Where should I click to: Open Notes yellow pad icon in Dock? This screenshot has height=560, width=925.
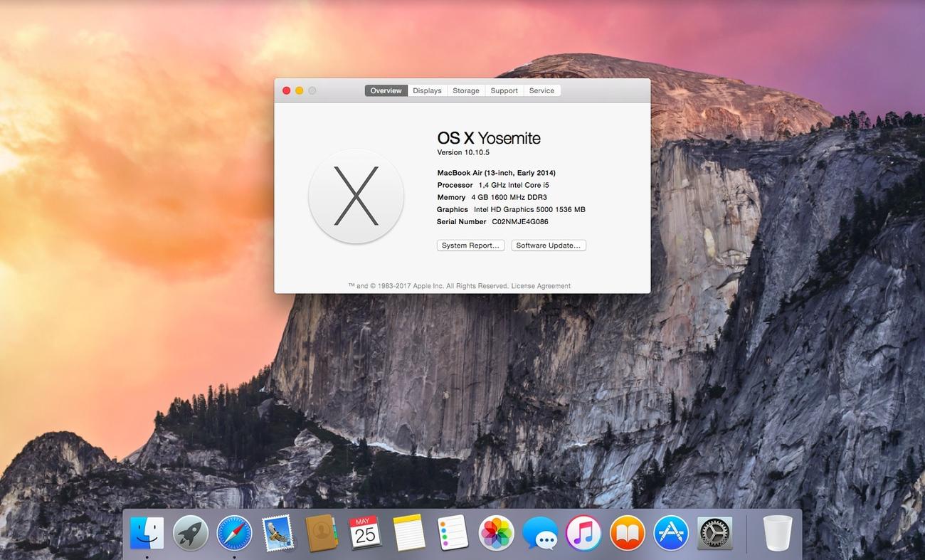tap(409, 533)
